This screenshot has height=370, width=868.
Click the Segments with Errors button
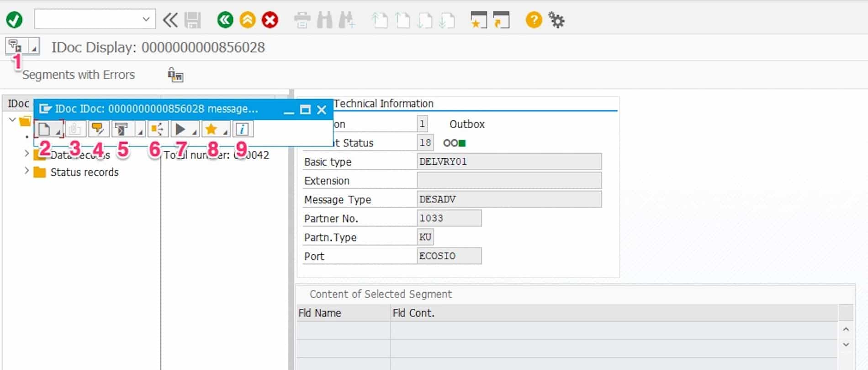78,75
